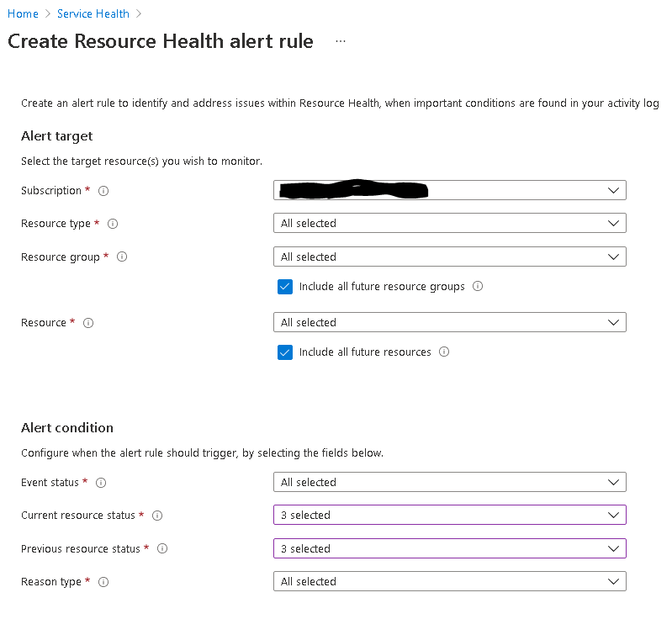Open the Reason type dropdown
Screen dimensions: 672x619
[x=450, y=582]
